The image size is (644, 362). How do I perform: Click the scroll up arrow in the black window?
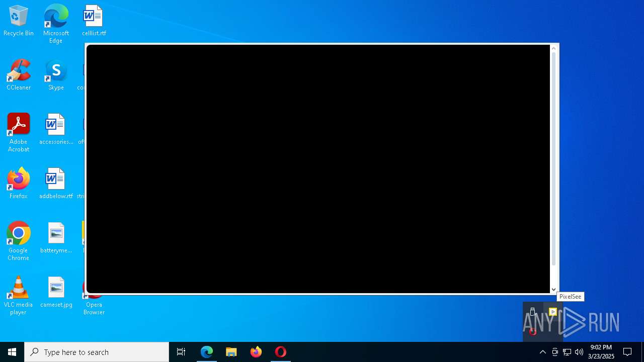[x=554, y=48]
